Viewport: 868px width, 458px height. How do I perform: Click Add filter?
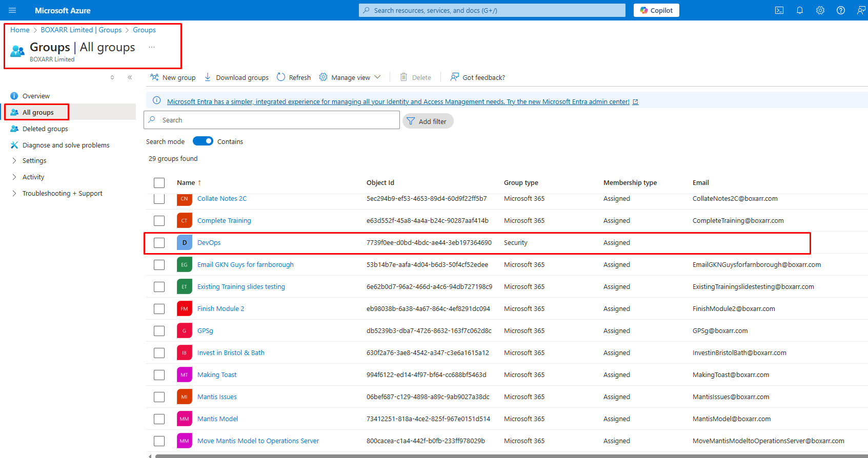tap(428, 121)
